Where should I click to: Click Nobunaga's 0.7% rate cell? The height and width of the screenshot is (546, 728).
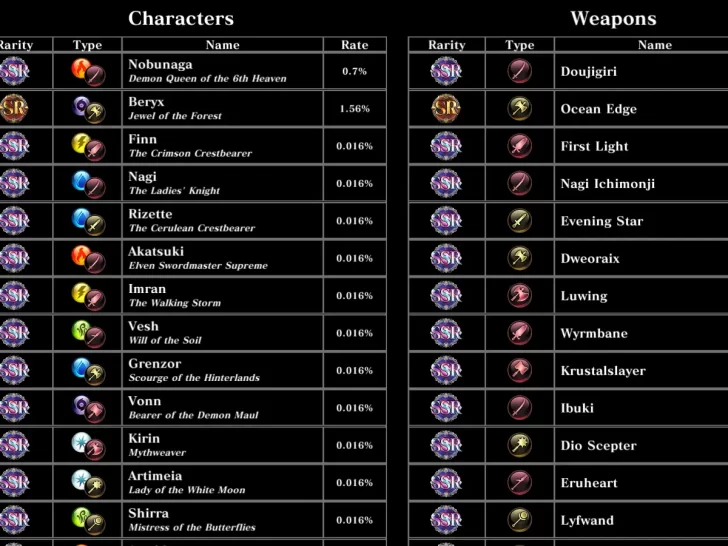coord(354,71)
